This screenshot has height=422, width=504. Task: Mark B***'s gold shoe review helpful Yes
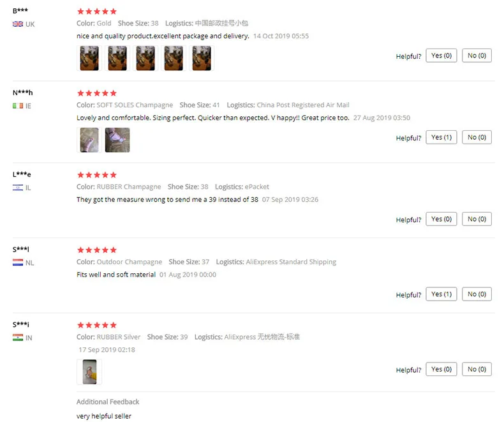(x=441, y=56)
